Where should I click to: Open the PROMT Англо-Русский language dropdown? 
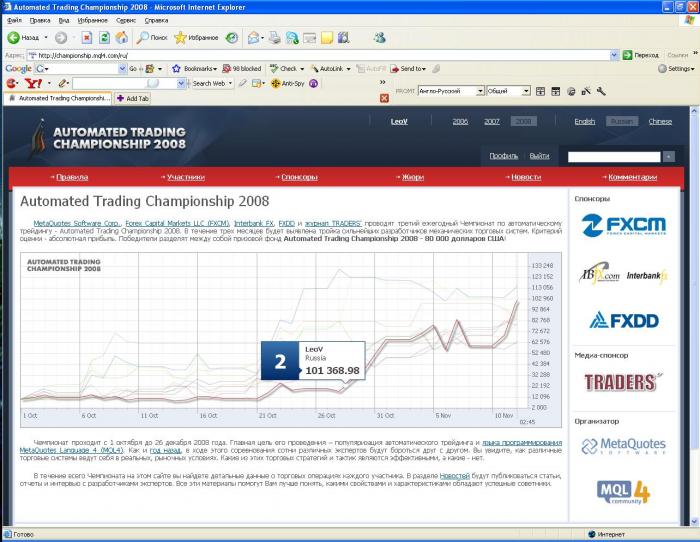pyautogui.click(x=480, y=91)
